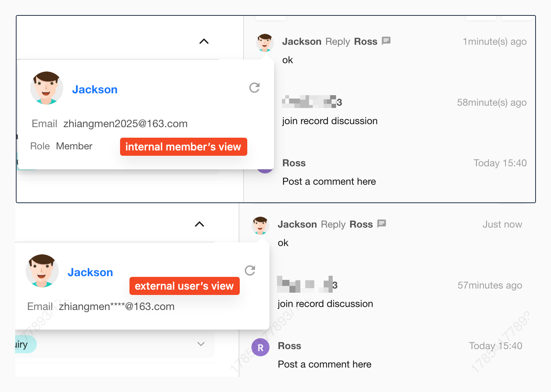This screenshot has height=392, width=551.
Task: Collapse section with up chevron above internal member card
Action: coord(204,41)
